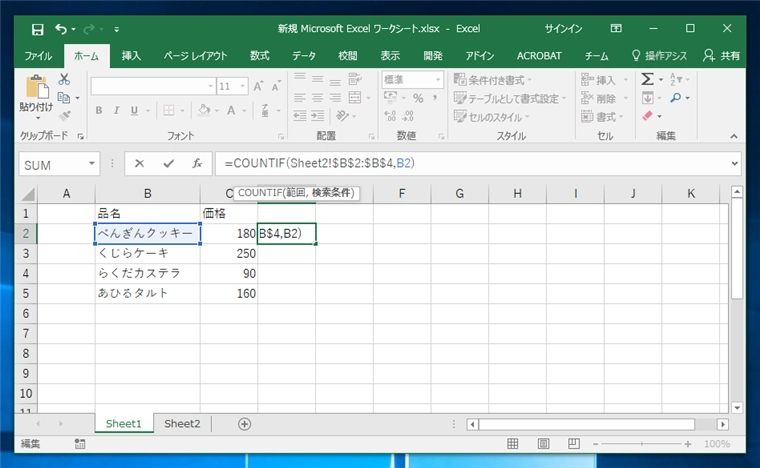This screenshot has height=468, width=760.
Task: Click the Fill down arrow icon
Action: [648, 98]
